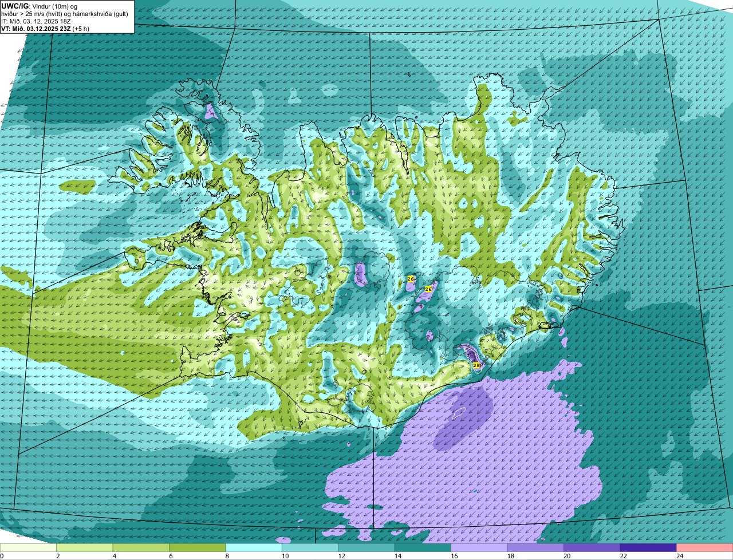Select the turquoise 10–12 legend band
This screenshot has width=733, height=560.
click(x=310, y=548)
